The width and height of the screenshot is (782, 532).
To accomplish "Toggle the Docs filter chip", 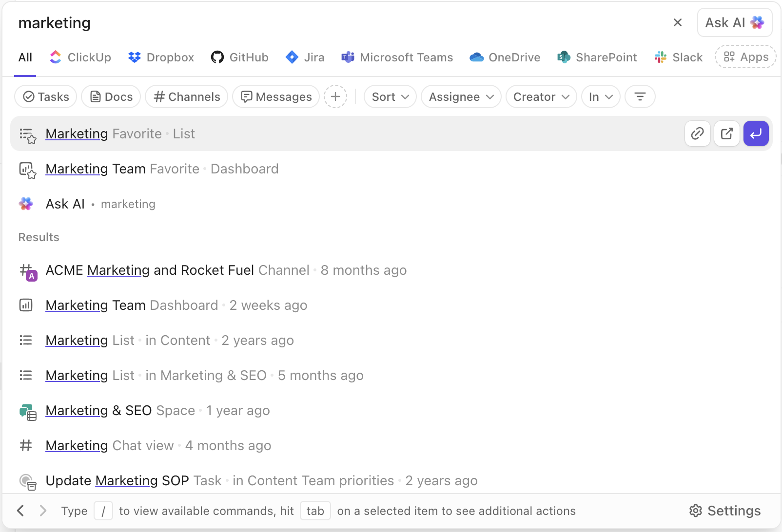I will tap(111, 96).
